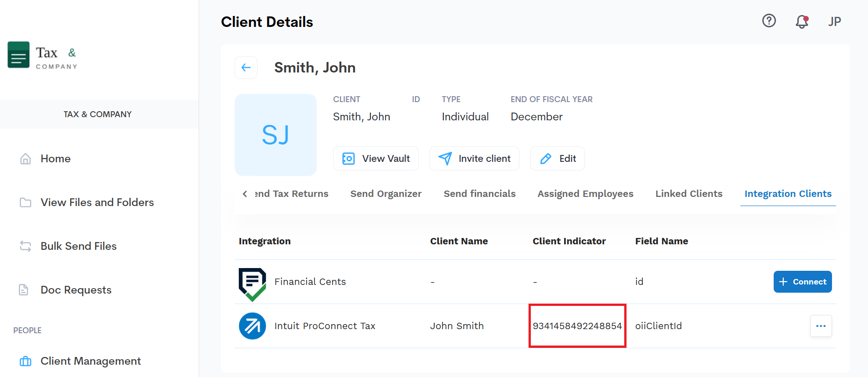
Task: Edit the client details
Action: [558, 159]
